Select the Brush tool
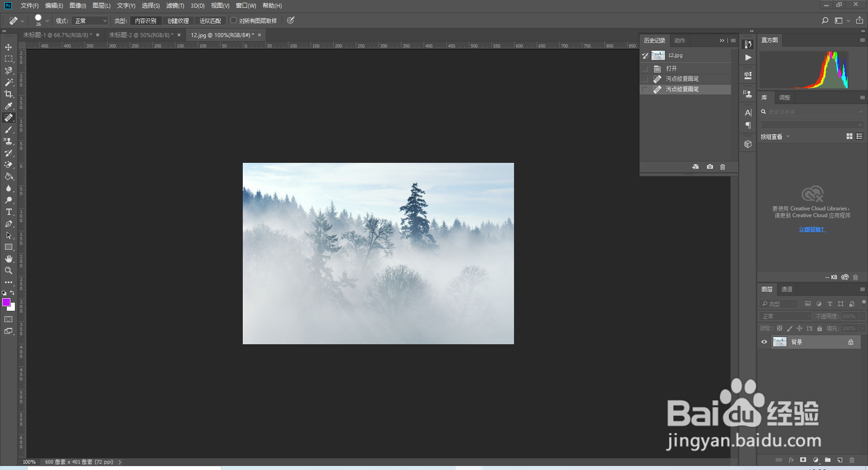Image resolution: width=868 pixels, height=470 pixels. [9, 129]
